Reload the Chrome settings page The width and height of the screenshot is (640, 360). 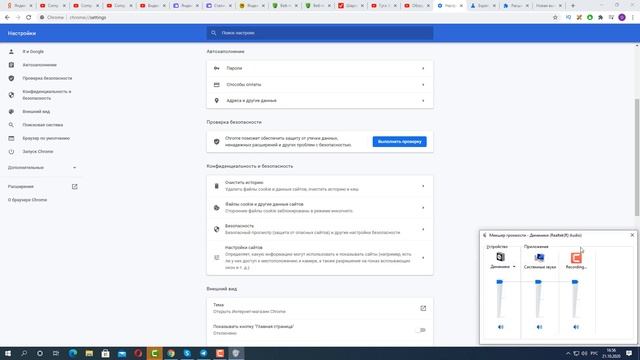pyautogui.click(x=29, y=18)
